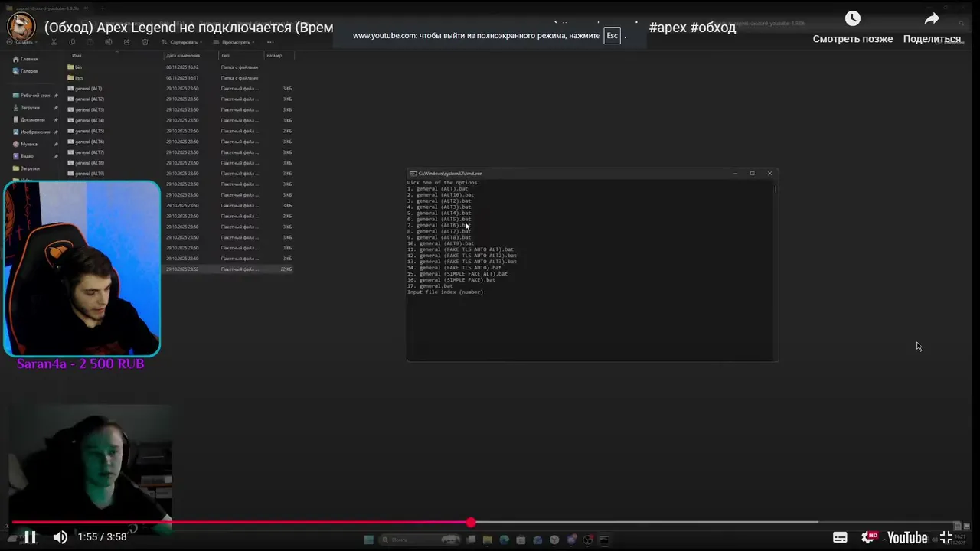Viewport: 980px width, 551px height.
Task: Open the Сортировать dropdown in Explorer
Action: tap(182, 42)
